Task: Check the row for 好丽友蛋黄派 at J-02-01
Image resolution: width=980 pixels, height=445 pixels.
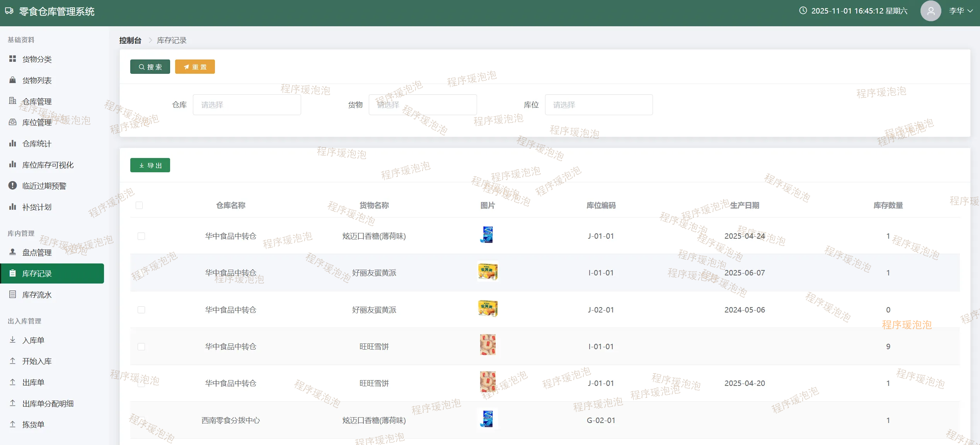Action: (141, 310)
